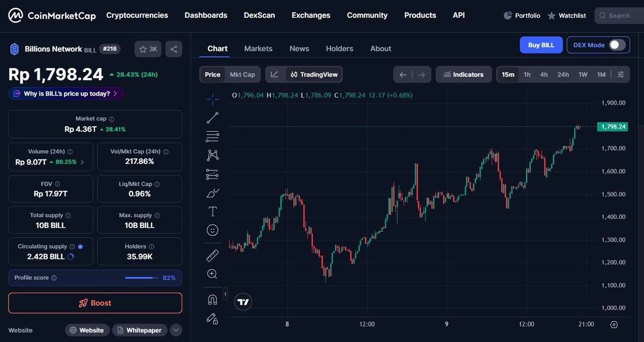Image resolution: width=644 pixels, height=342 pixels.
Task: Open the Dashboards menu
Action: click(206, 16)
